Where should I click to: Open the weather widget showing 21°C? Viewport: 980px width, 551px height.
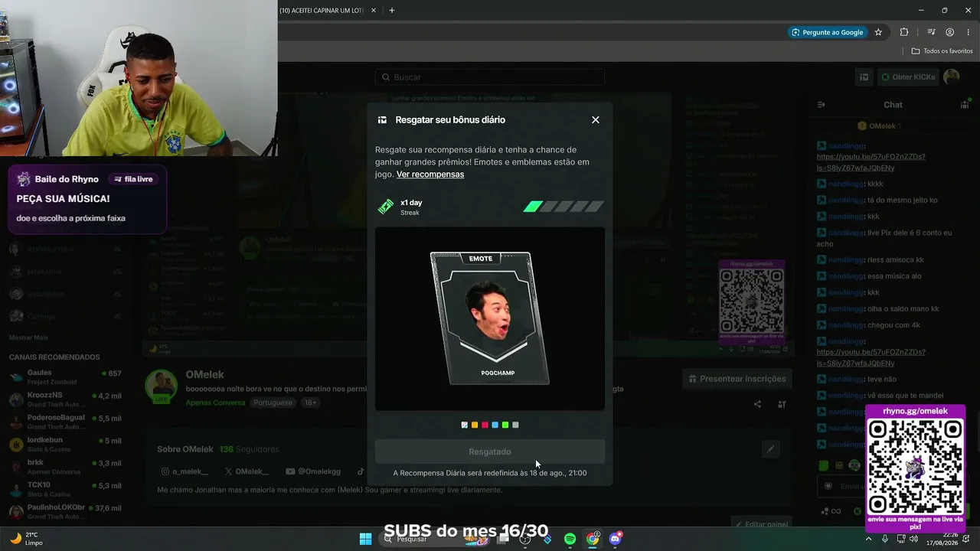[x=27, y=539]
